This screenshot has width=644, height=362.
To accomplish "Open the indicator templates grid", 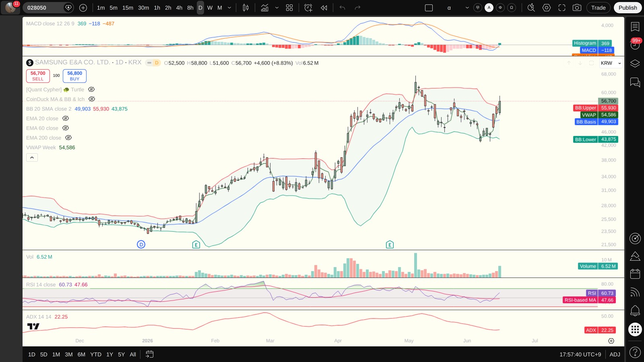I will coord(289,8).
